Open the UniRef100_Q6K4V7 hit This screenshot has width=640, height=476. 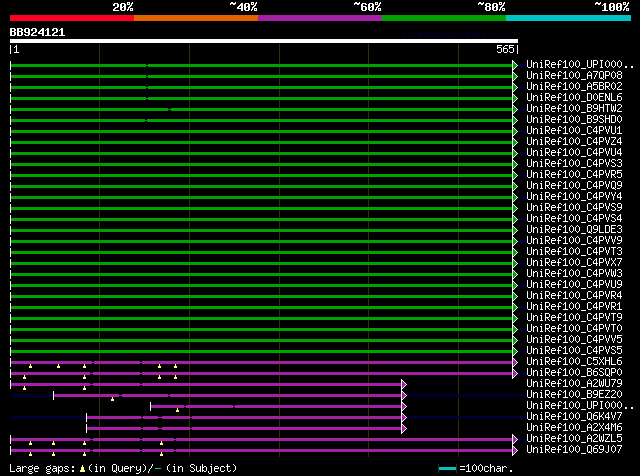tap(573, 416)
